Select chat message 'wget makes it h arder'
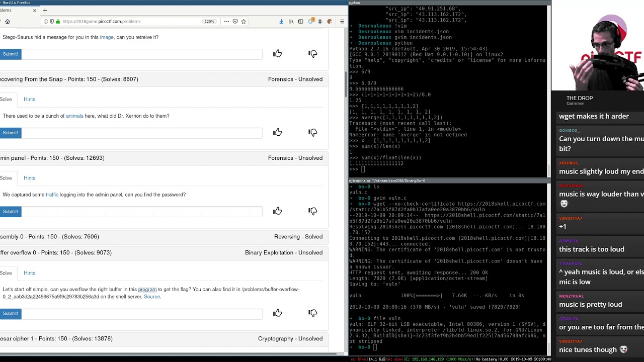Viewport: 644px width, 362px height. (594, 116)
